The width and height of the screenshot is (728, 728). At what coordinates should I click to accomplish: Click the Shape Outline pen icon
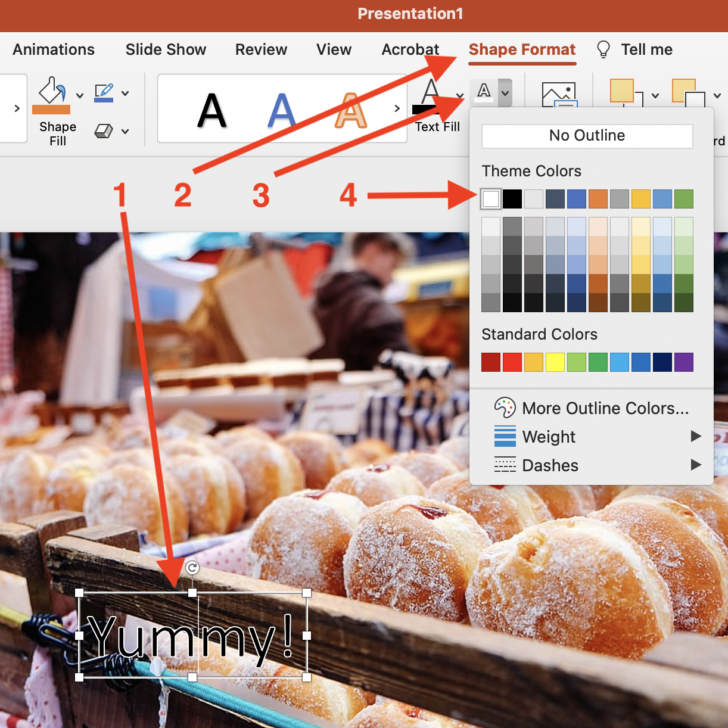(x=104, y=93)
